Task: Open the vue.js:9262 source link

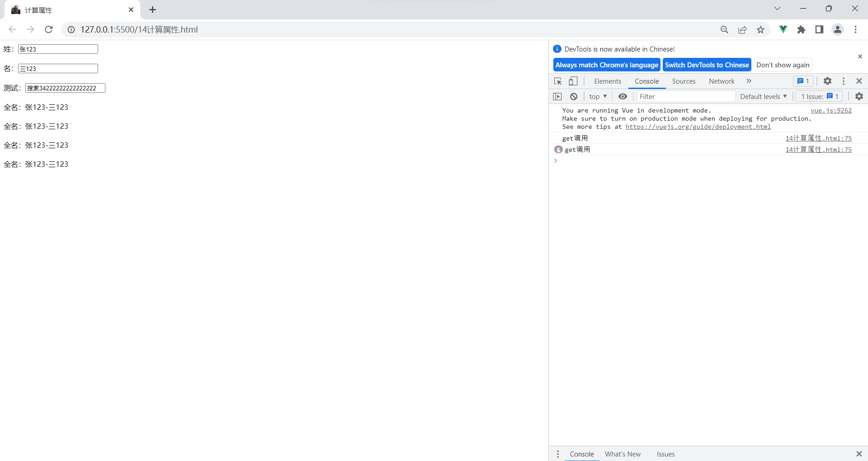Action: coord(831,110)
